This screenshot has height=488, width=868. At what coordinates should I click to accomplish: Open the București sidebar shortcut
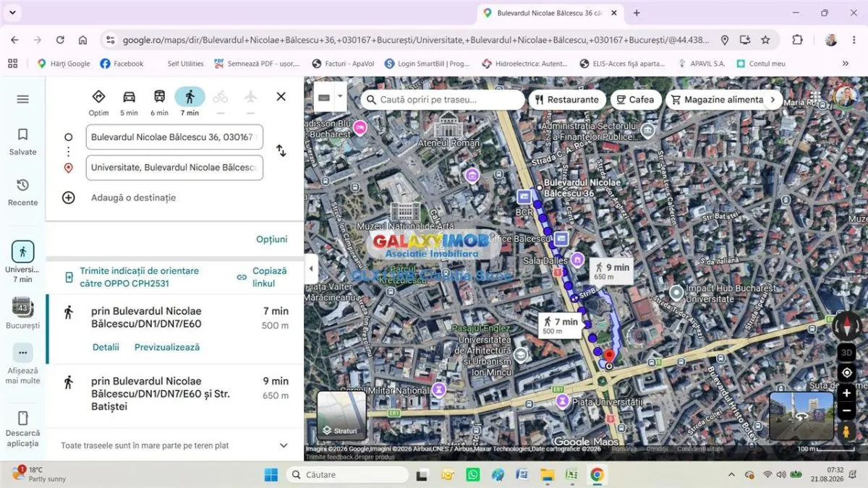point(22,312)
